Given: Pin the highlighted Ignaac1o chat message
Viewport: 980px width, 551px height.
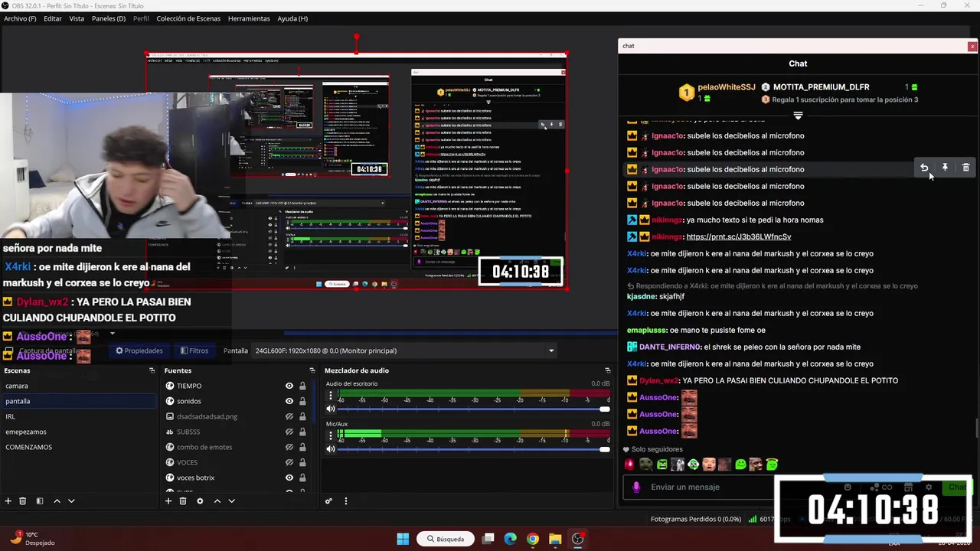Looking at the screenshot, I should pos(945,168).
